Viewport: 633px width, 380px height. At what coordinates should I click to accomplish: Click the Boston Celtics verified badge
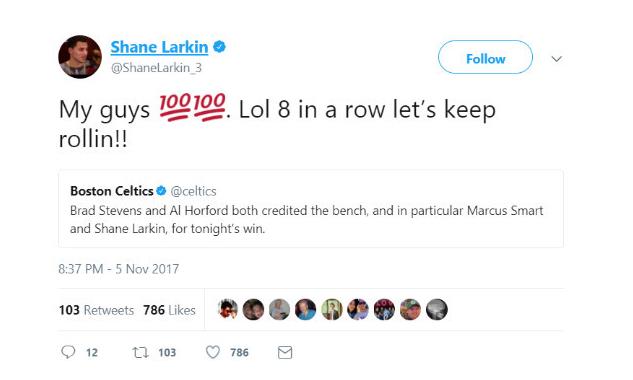pos(161,191)
